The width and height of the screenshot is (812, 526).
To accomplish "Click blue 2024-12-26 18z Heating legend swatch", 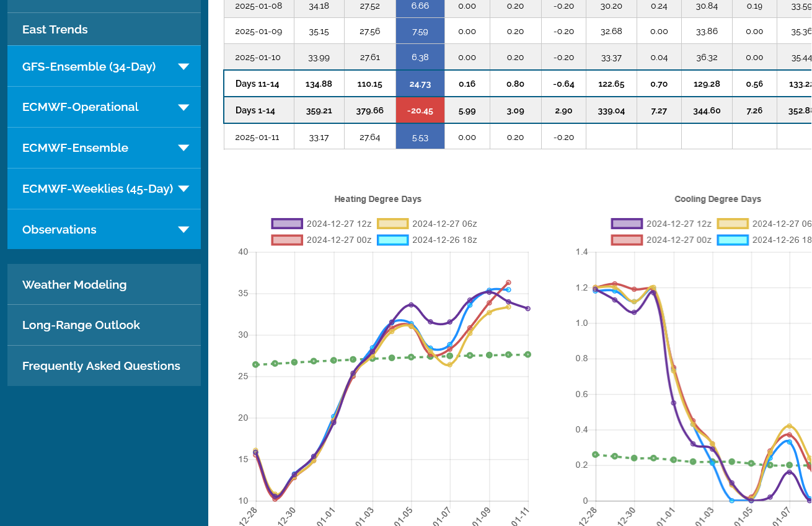I will [393, 240].
